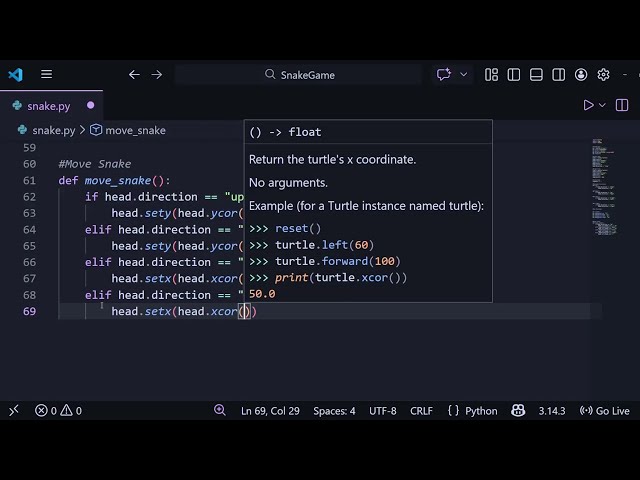Open the remote window status icon
640x480 pixels.
14,410
